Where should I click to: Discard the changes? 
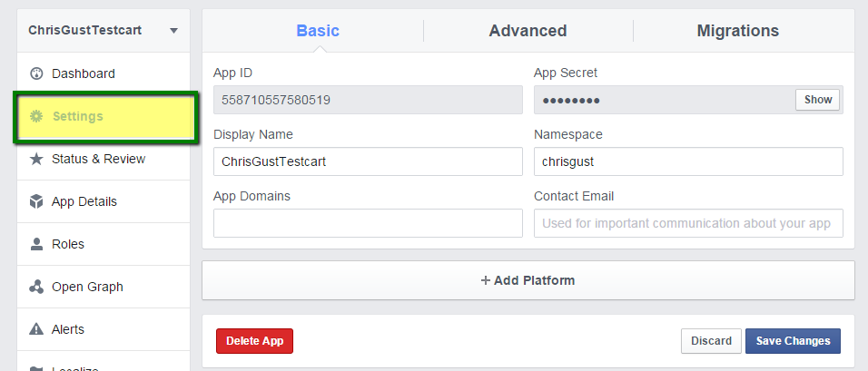711,341
